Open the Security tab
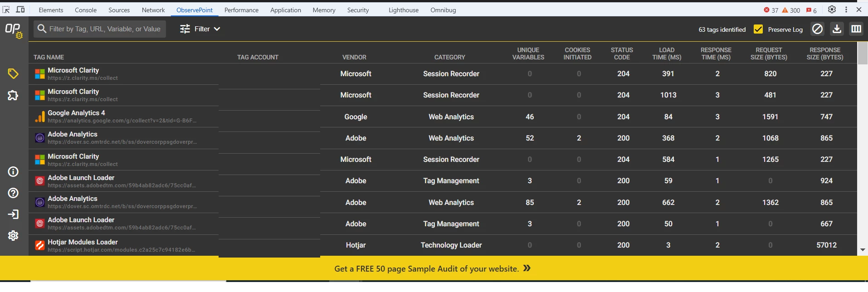Image resolution: width=868 pixels, height=292 pixels. (x=358, y=10)
